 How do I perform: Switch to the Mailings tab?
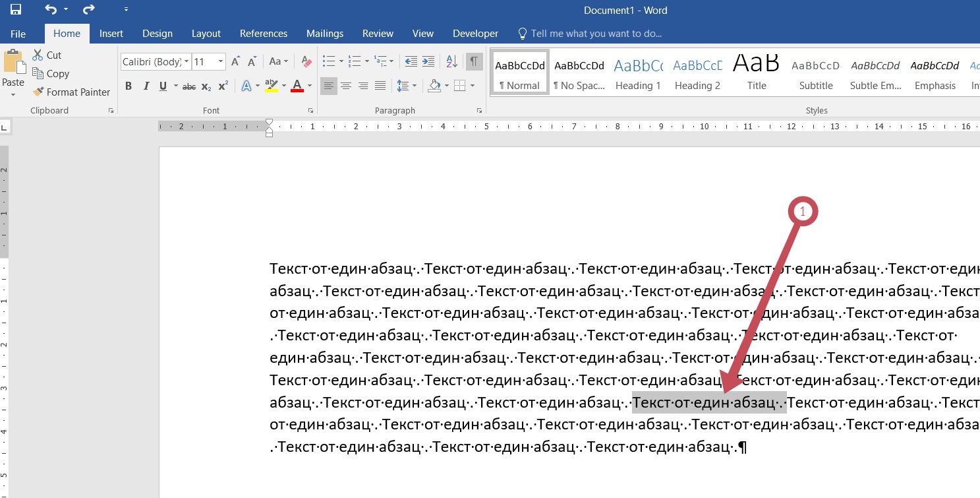(325, 34)
